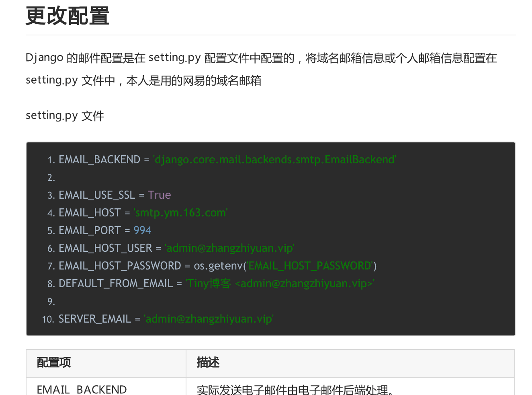Click code line 1 EMAIL_BACKEND assignment
The width and height of the screenshot is (532, 395).
(227, 160)
